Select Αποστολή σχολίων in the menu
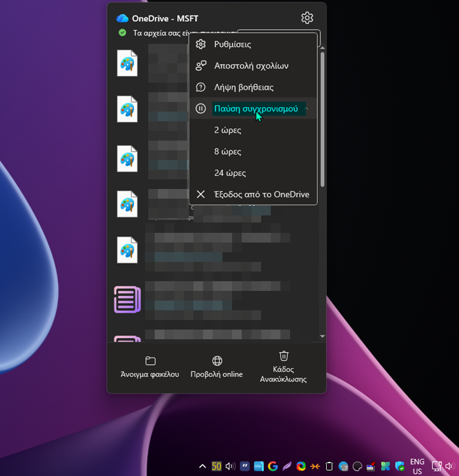 (251, 66)
